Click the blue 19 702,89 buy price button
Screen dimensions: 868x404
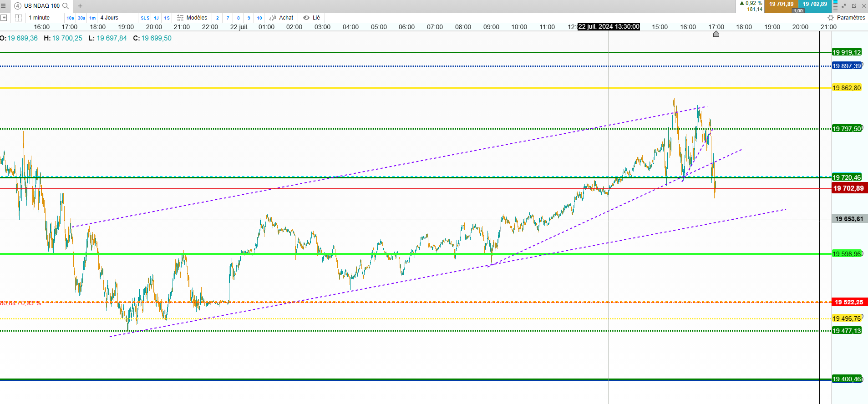[815, 4]
